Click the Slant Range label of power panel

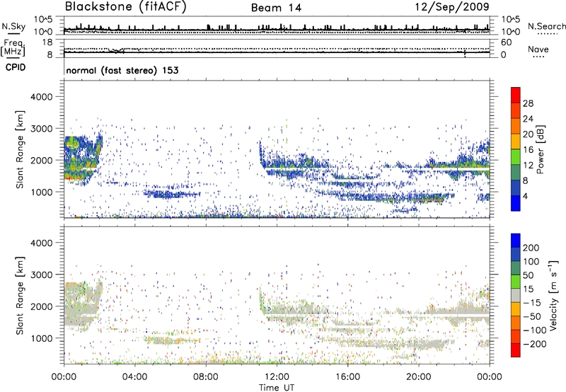click(20, 149)
